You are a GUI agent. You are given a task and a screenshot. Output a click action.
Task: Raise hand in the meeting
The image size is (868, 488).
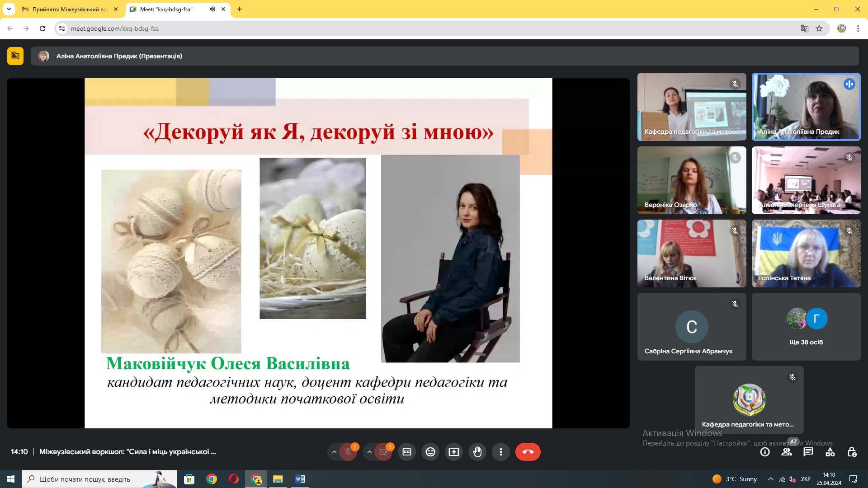click(x=477, y=452)
